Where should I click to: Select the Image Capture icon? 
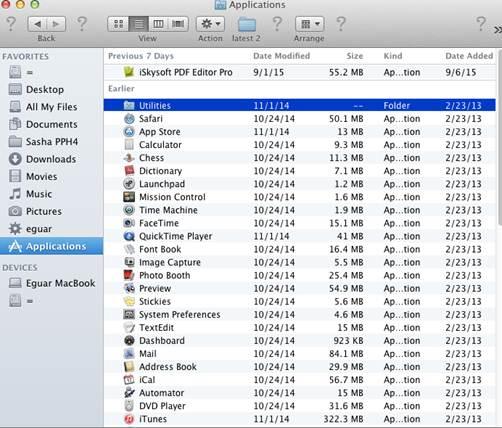pos(129,262)
